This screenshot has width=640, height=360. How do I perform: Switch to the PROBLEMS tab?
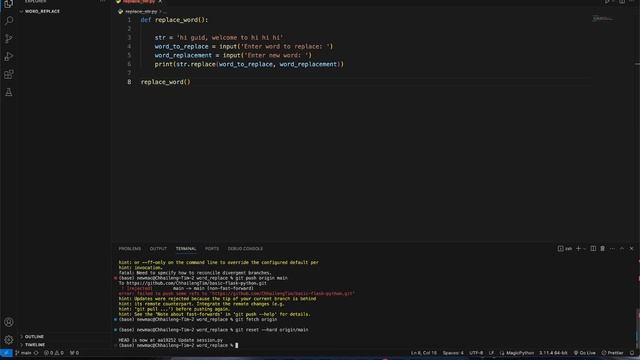(129, 249)
